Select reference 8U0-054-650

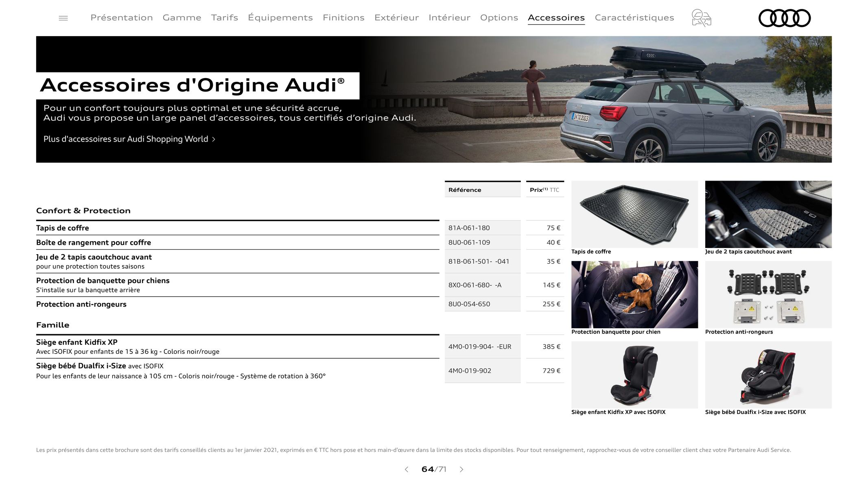469,304
